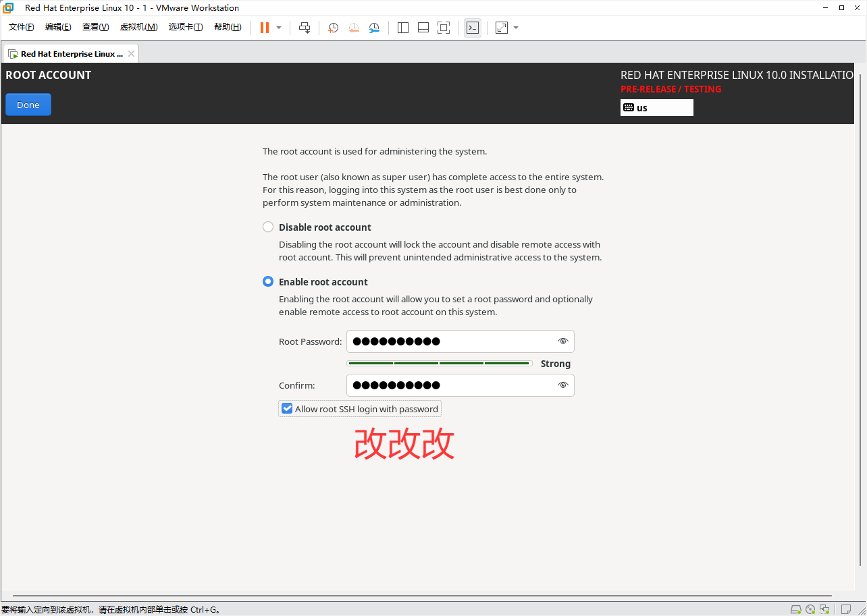Click the stretch guest display icon
Screen dimensions: 867x616
pos(502,28)
